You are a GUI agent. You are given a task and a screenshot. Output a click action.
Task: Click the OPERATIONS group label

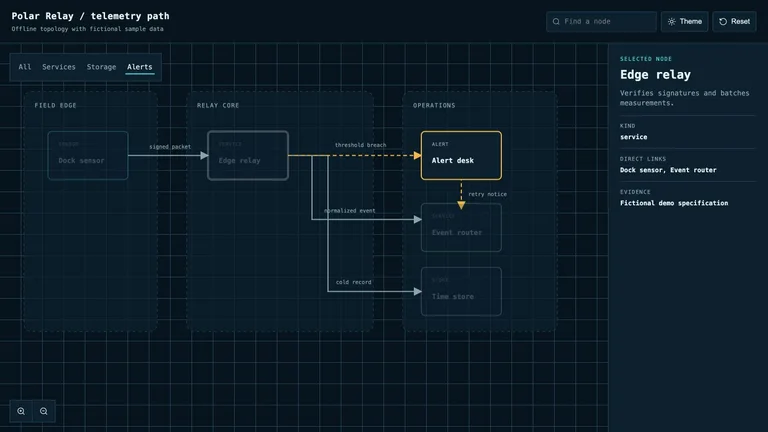(434, 105)
